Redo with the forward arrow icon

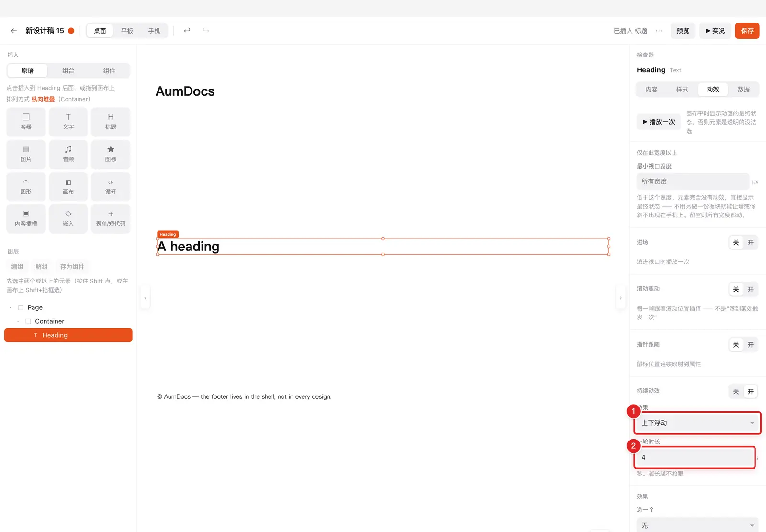206,30
